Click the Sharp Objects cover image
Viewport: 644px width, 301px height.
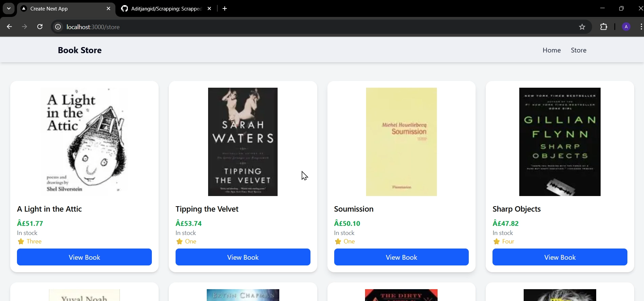[x=560, y=142]
